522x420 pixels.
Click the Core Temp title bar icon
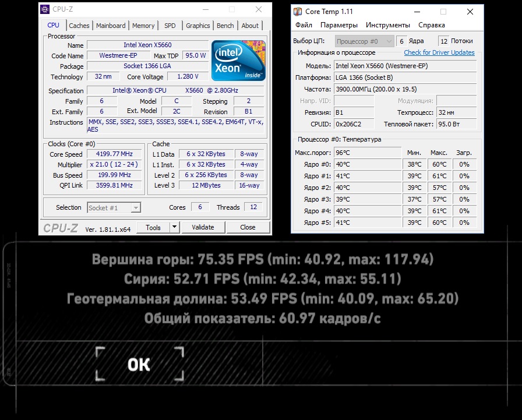coord(298,12)
